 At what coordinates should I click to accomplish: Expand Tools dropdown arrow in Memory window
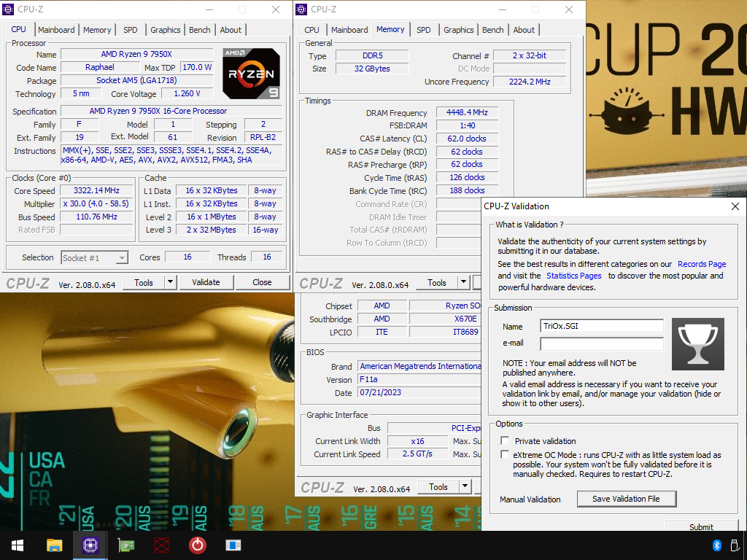463,282
